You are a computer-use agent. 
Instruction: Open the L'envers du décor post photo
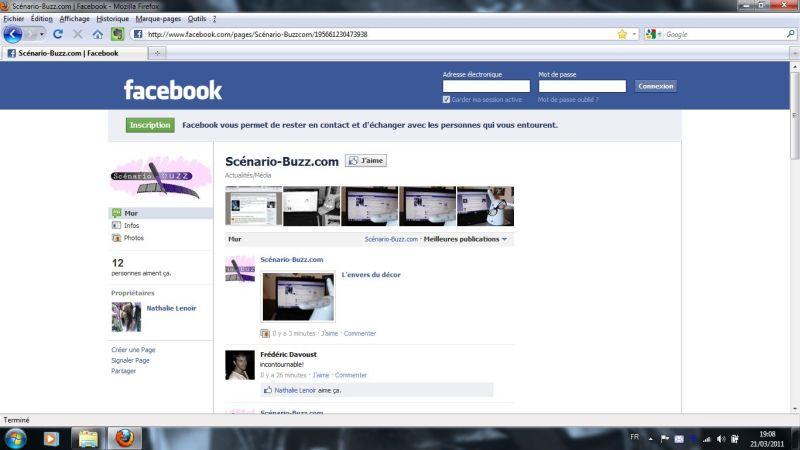click(x=298, y=296)
